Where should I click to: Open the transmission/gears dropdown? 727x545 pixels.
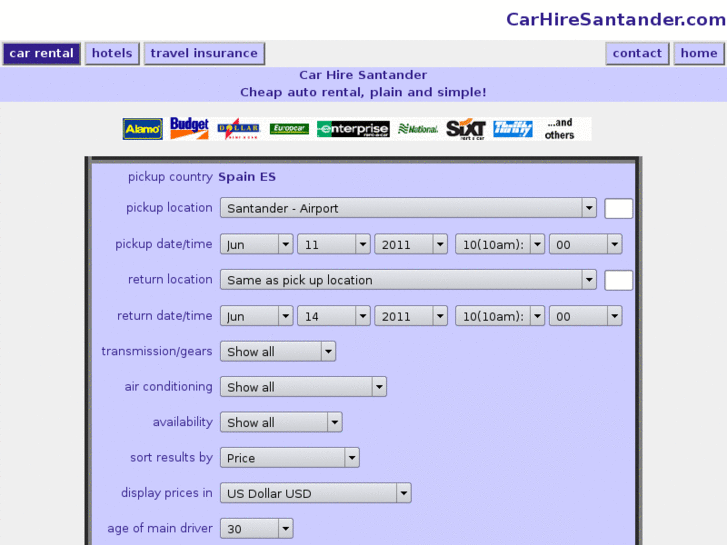coord(278,351)
